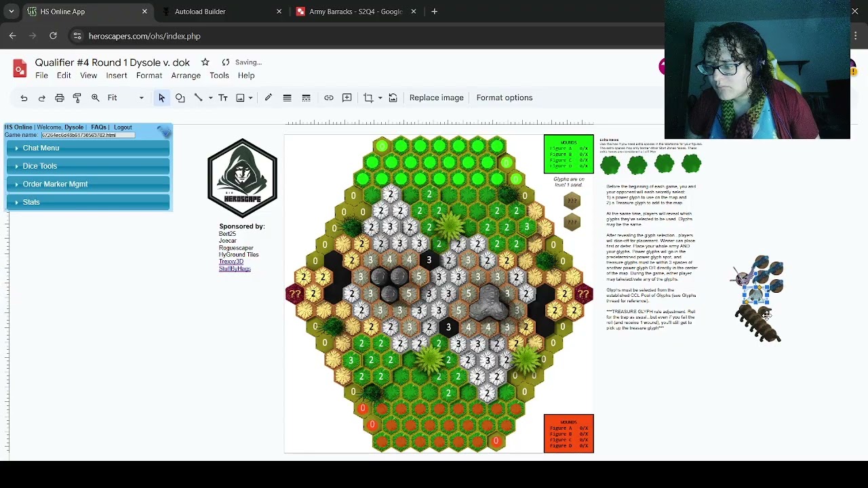Reset the image
Viewport: 868px width, 488px height.
(x=393, y=98)
